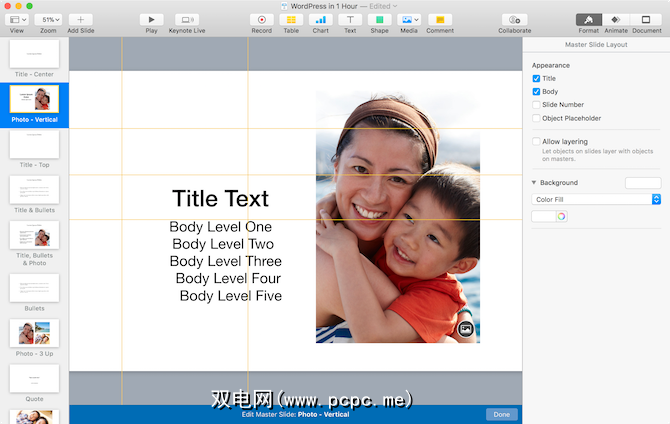This screenshot has width=670, height=424.
Task: Click the Play button in toolbar
Action: point(151,19)
